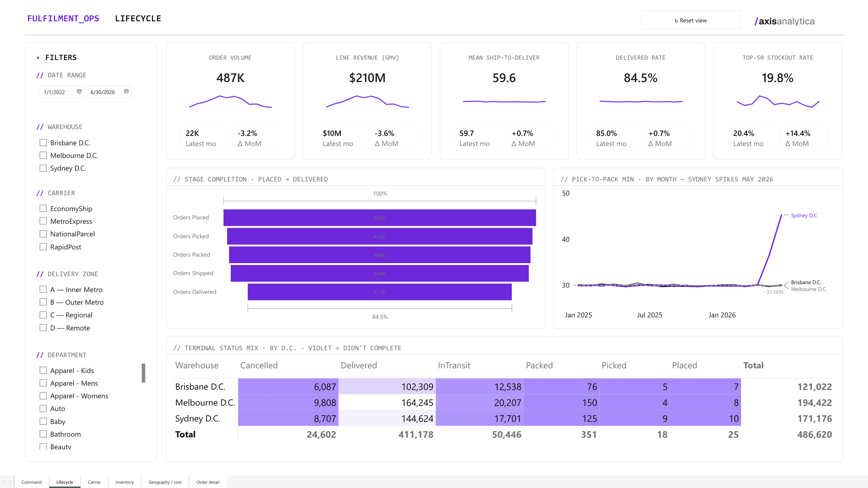Click the start date field 1/1/2022
Image resolution: width=868 pixels, height=488 pixels.
(x=62, y=92)
